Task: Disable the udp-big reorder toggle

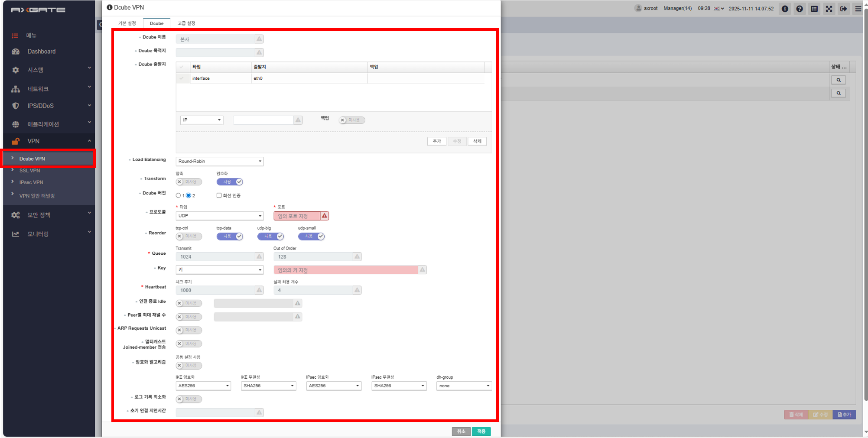Action: click(x=270, y=237)
